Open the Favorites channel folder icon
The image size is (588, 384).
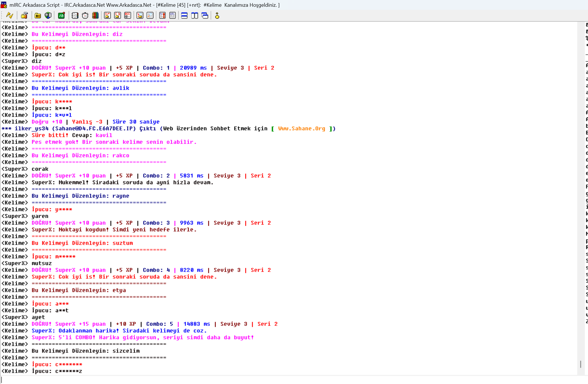[x=38, y=15]
